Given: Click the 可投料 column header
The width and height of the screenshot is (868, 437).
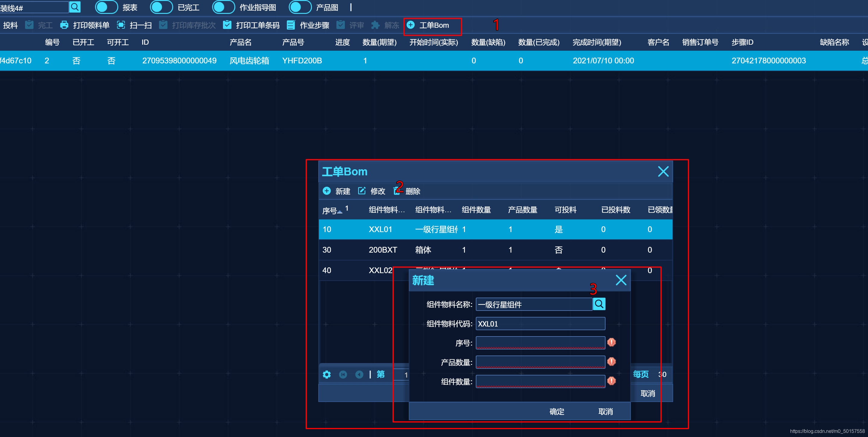Looking at the screenshot, I should [x=565, y=209].
